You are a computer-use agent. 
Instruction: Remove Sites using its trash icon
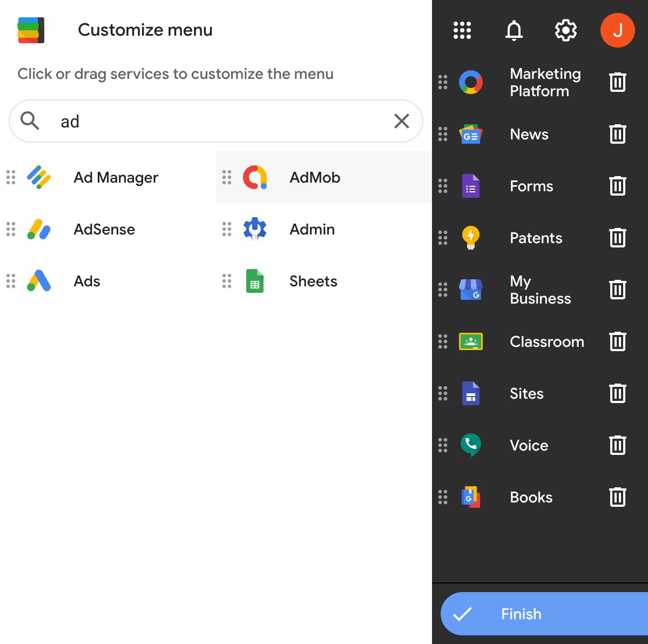618,393
